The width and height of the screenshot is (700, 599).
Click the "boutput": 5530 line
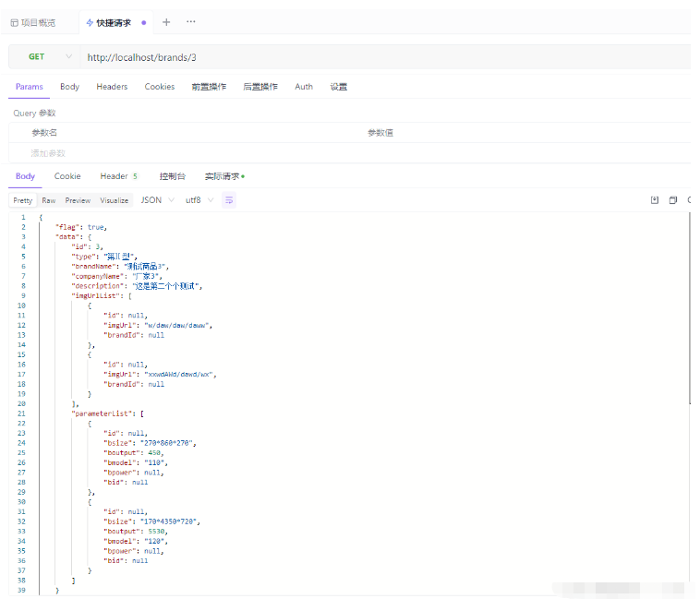pos(136,532)
